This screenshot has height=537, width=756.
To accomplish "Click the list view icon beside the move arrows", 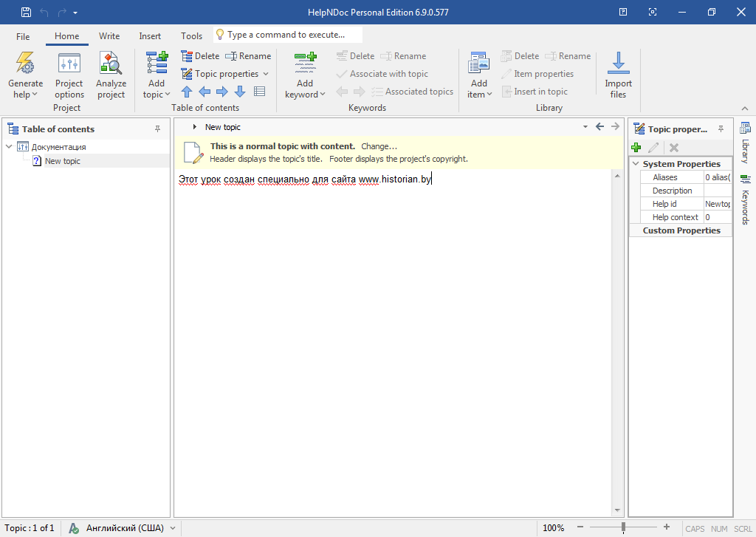I will coord(259,91).
